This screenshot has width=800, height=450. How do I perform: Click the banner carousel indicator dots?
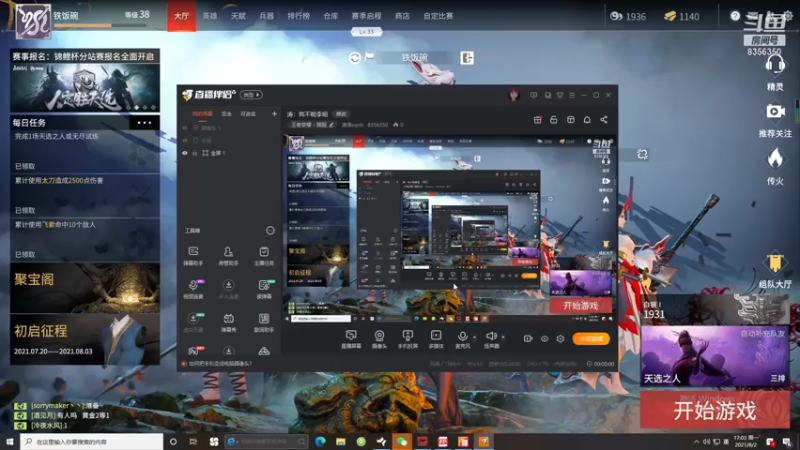145,108
